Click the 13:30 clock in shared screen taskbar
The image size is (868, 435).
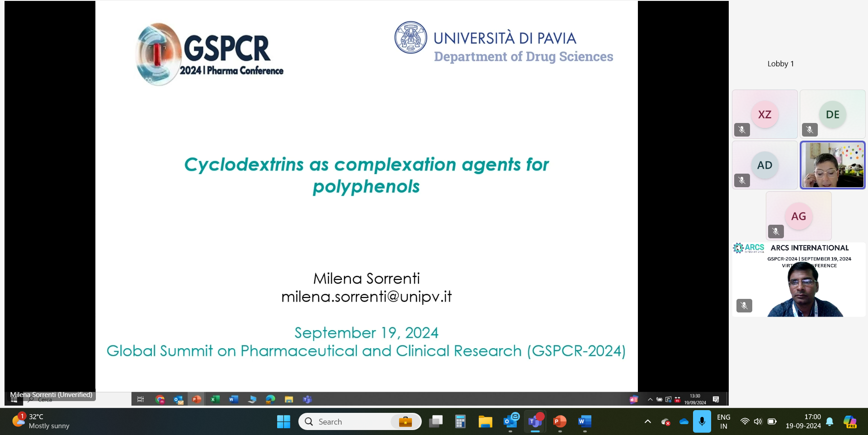695,399
